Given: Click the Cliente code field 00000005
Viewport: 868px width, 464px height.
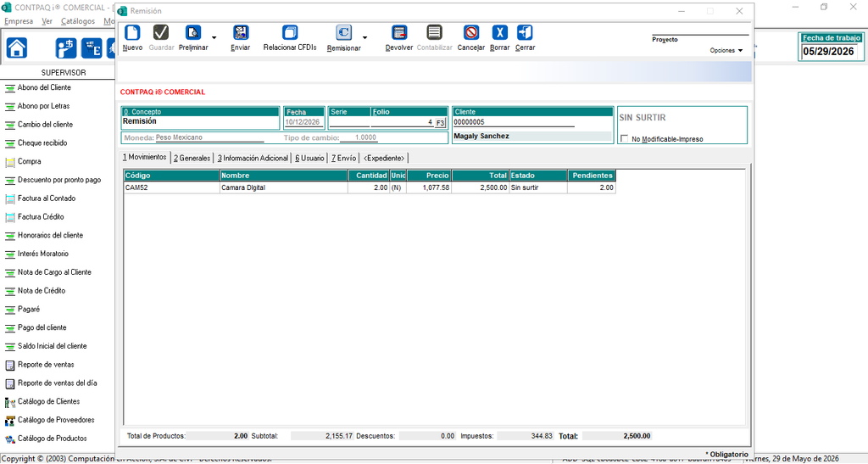Looking at the screenshot, I should click(x=513, y=122).
